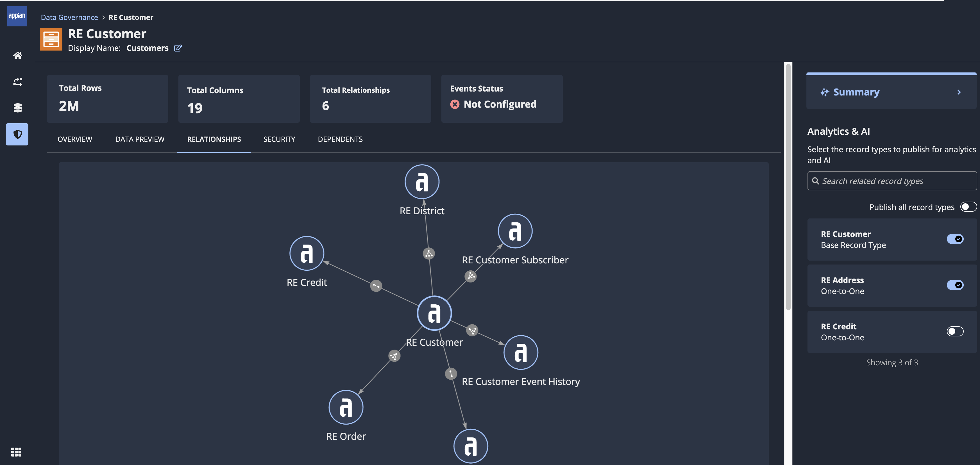
Task: Click the Not Configured error status icon
Action: [x=455, y=104]
